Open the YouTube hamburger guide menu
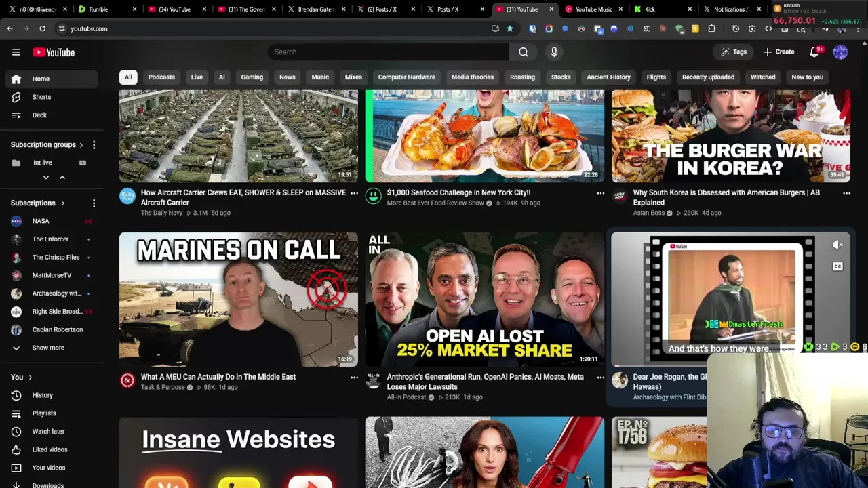 click(x=16, y=52)
